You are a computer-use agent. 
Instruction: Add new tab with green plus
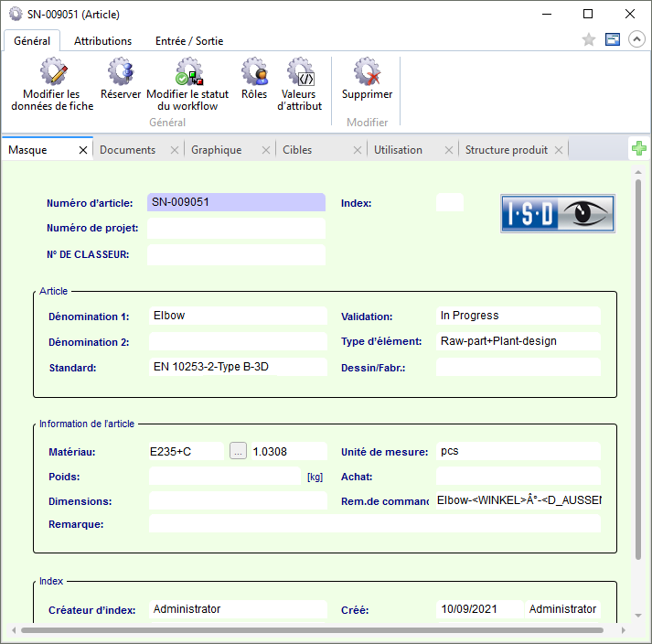639,149
